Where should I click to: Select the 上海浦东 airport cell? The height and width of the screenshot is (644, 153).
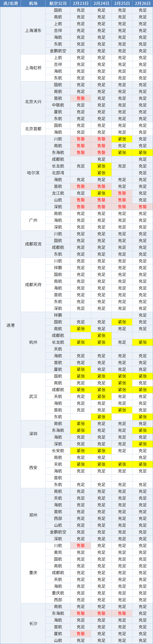point(33,30)
